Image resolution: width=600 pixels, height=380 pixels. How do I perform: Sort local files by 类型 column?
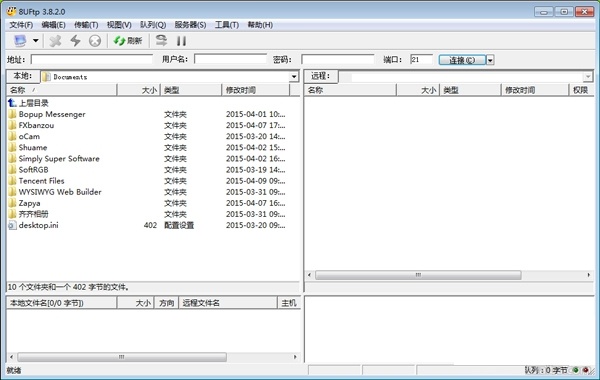pyautogui.click(x=191, y=90)
